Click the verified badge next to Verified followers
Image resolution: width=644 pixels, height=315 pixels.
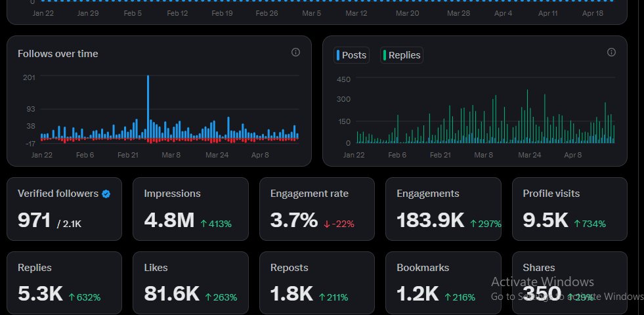[x=106, y=194]
